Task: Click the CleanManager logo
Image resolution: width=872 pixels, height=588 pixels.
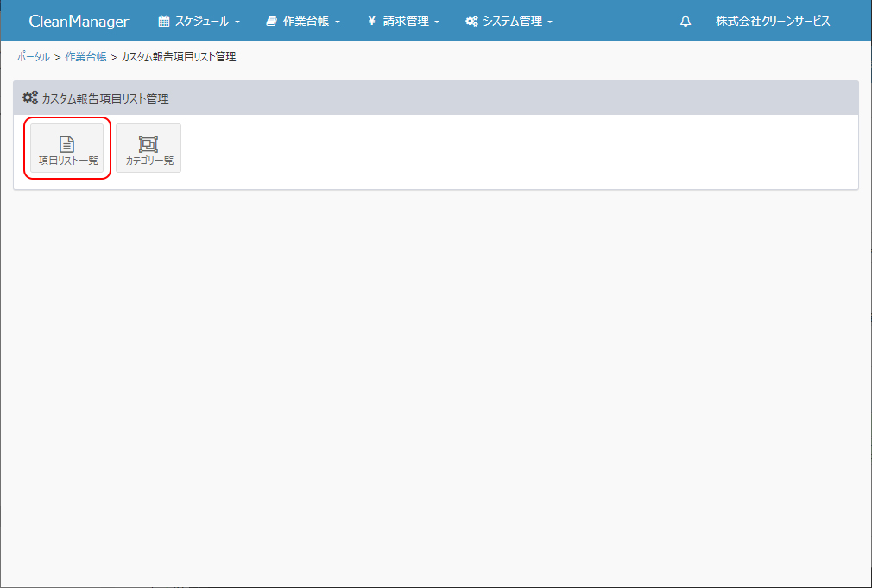Action: (79, 21)
